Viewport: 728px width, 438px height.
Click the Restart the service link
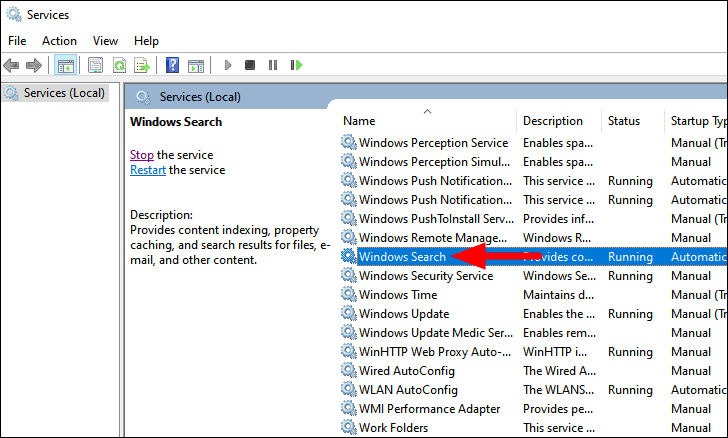tap(148, 170)
